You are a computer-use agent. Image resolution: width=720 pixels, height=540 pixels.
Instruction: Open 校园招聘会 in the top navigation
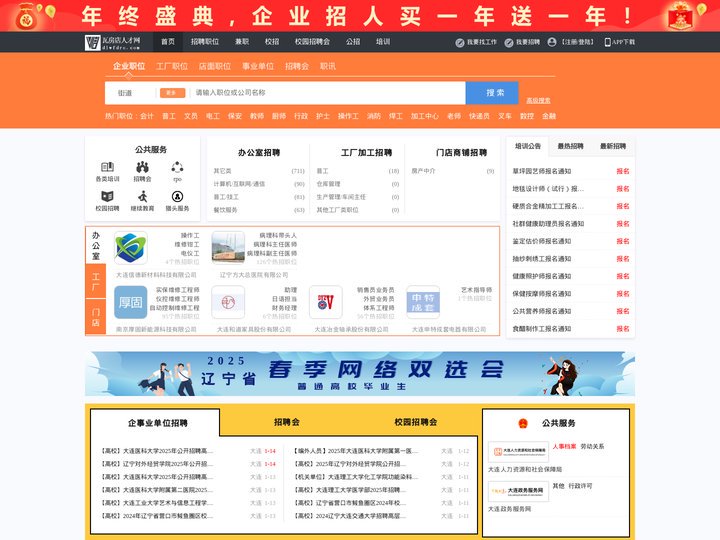click(x=312, y=42)
